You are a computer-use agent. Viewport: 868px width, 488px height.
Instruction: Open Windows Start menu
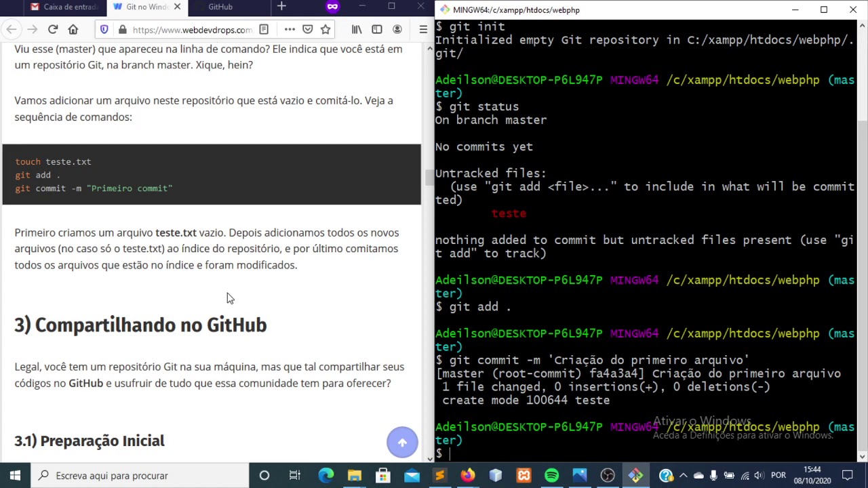tap(15, 476)
